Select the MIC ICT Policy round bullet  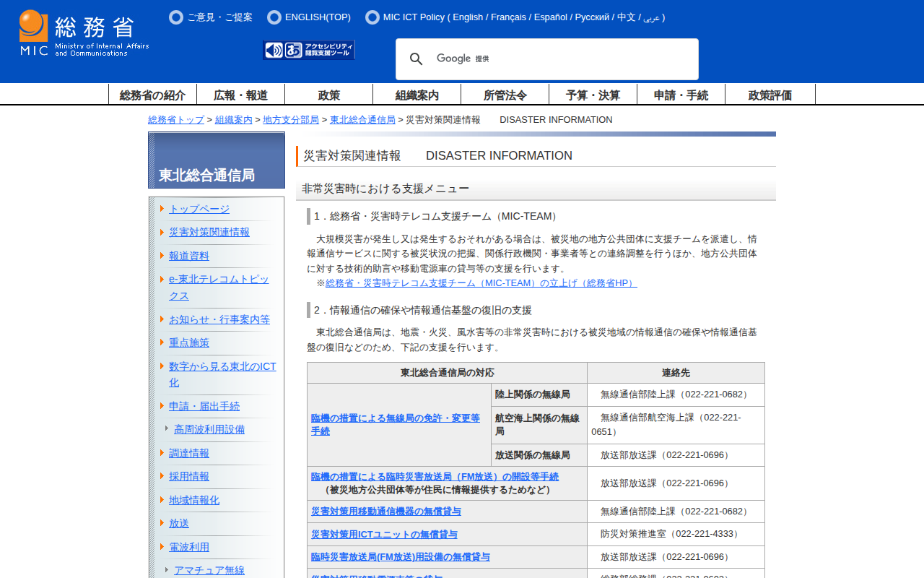tap(372, 17)
